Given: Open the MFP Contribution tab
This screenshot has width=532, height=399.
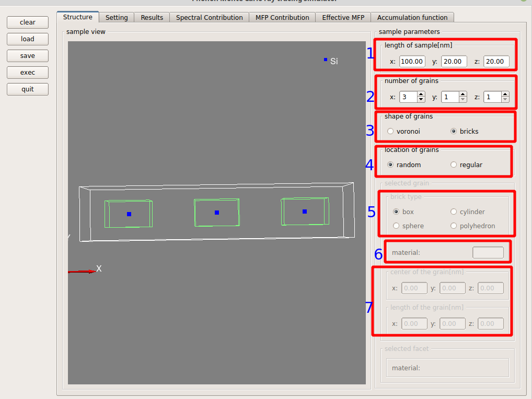Looking at the screenshot, I should point(282,17).
